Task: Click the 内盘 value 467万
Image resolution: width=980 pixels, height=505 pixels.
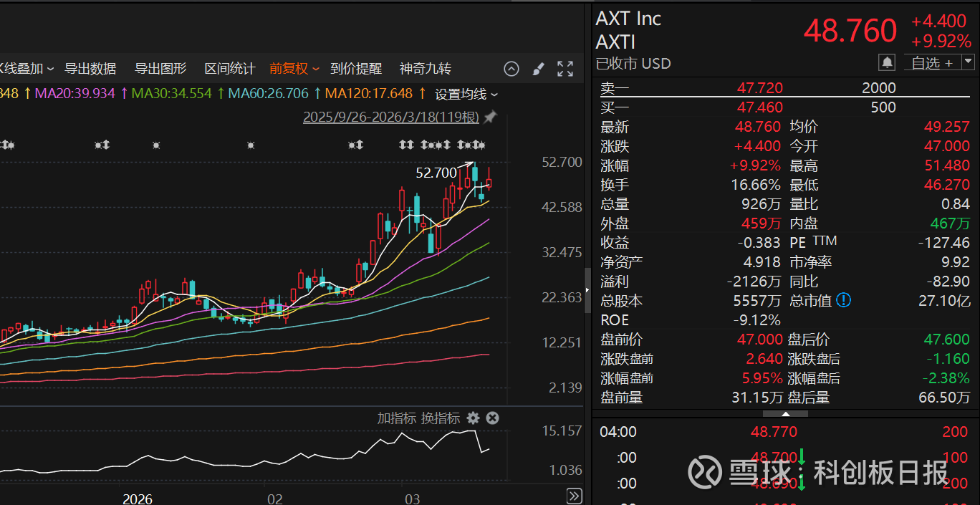Action: 950,223
